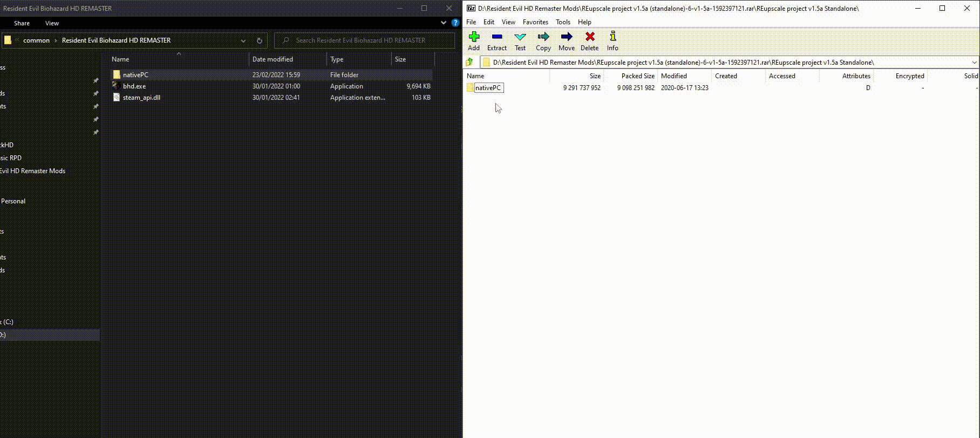Viewport: 980px width, 438px height.
Task: Open the 7-Zip path dropdown
Action: click(974, 62)
